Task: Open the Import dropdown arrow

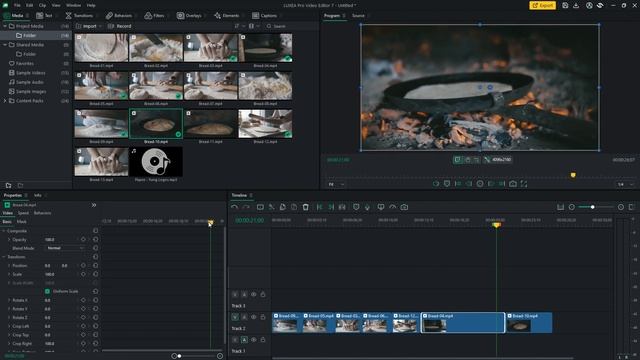Action: pos(100,26)
